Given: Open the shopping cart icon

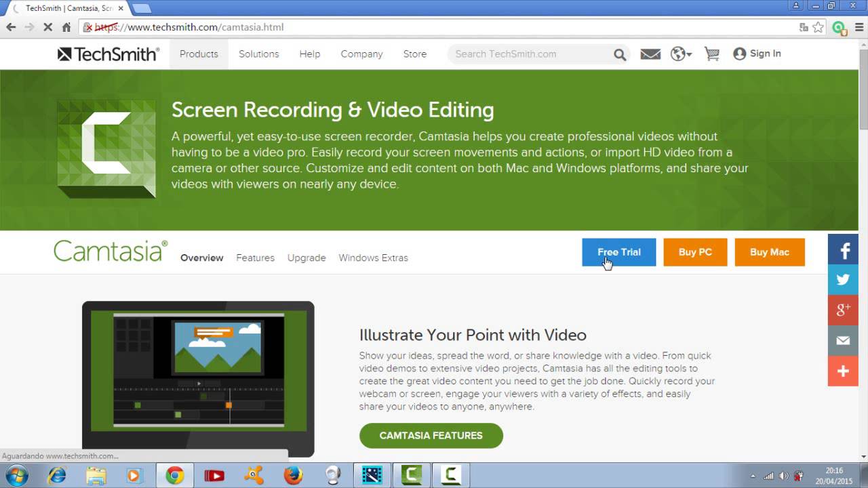Looking at the screenshot, I should pos(712,54).
